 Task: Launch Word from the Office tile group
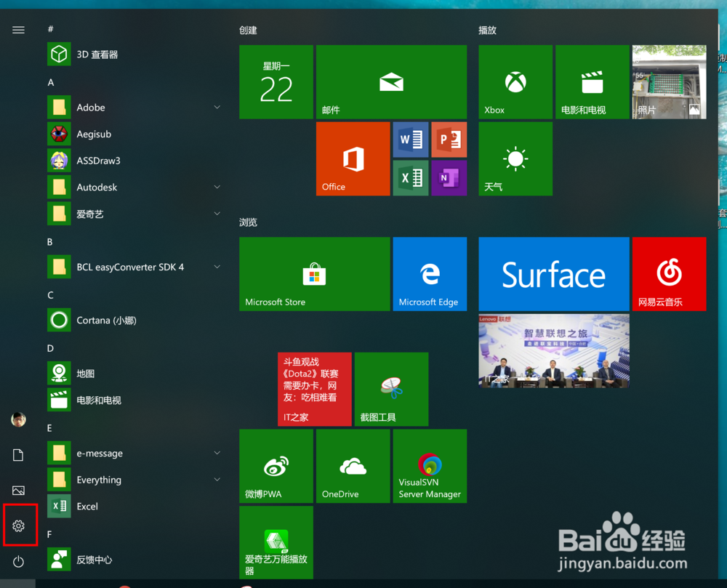click(x=411, y=140)
